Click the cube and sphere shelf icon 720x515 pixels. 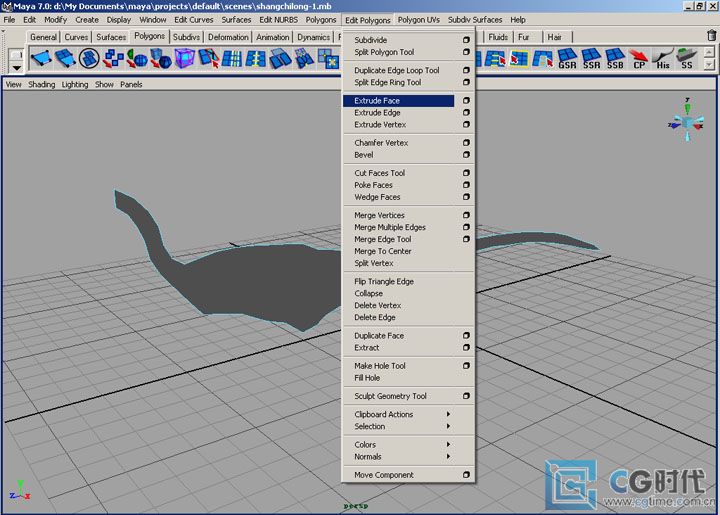[161, 59]
